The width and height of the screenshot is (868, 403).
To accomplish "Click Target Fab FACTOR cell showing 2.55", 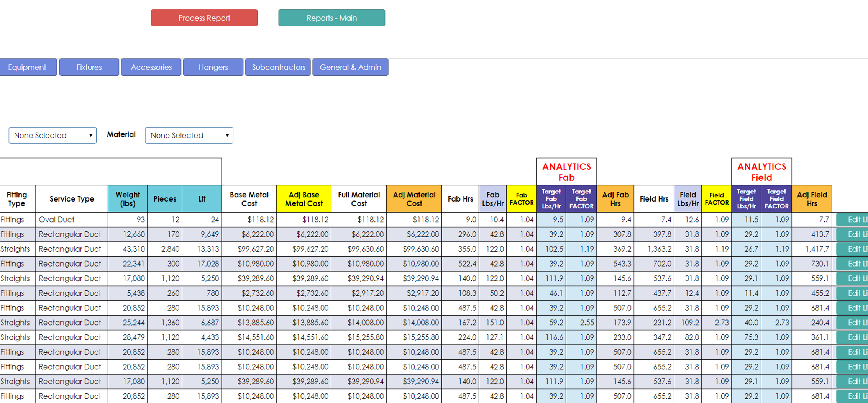I will (x=582, y=323).
